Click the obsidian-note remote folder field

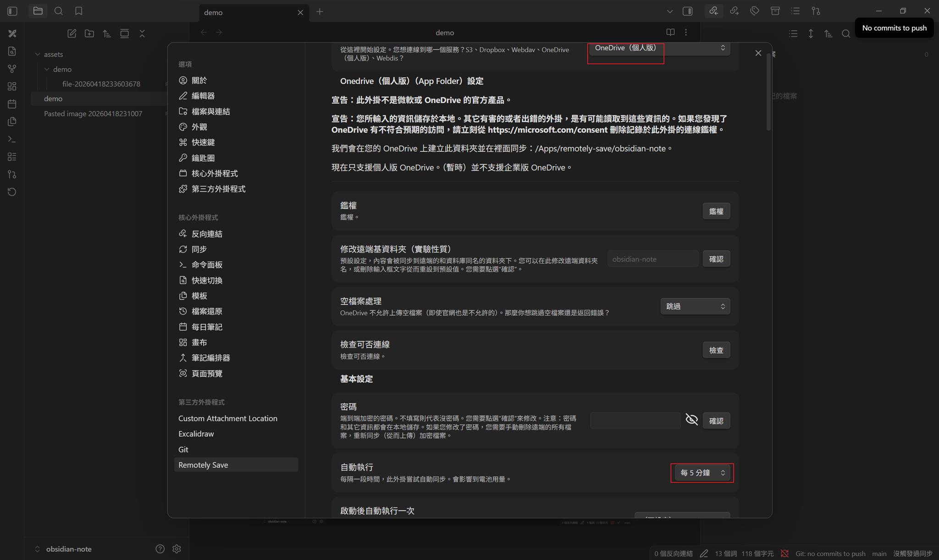pos(652,259)
